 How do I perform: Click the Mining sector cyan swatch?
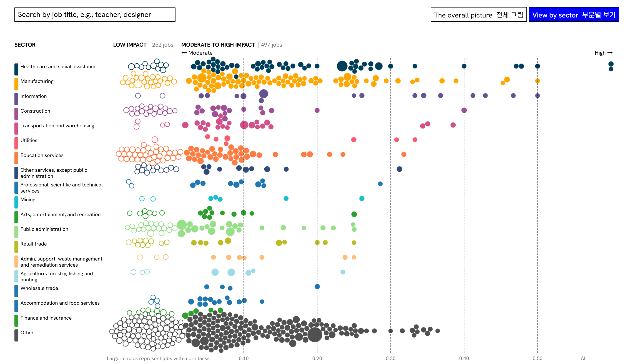click(x=16, y=202)
